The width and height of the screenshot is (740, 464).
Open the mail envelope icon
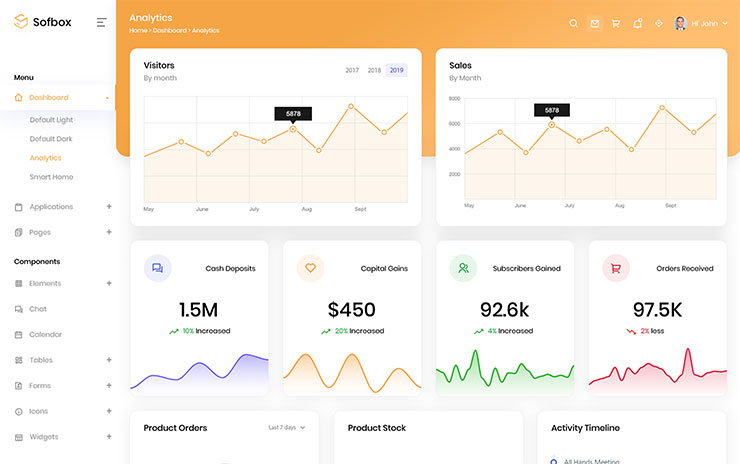595,23
